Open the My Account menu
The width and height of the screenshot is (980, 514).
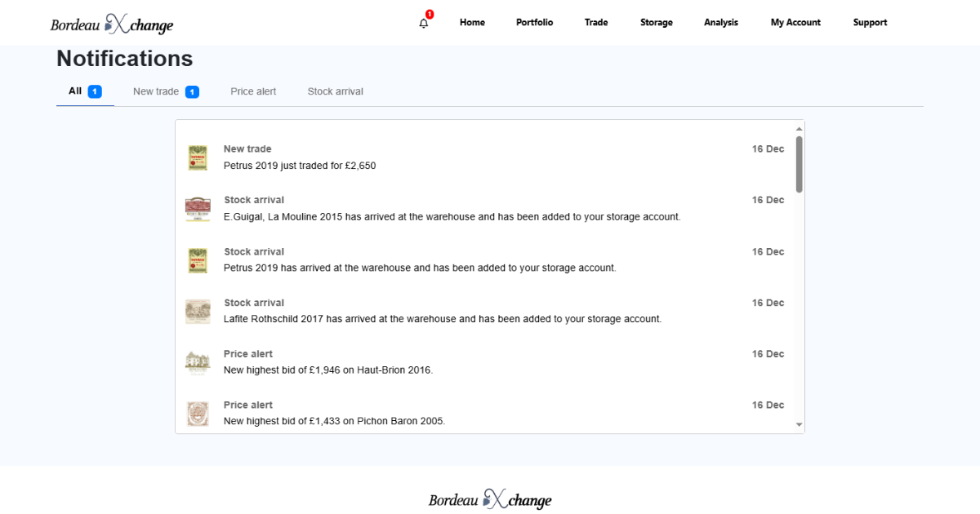tap(795, 23)
